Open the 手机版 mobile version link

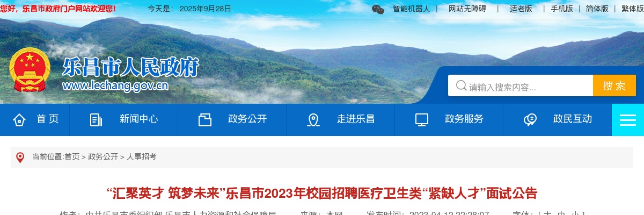562,9
